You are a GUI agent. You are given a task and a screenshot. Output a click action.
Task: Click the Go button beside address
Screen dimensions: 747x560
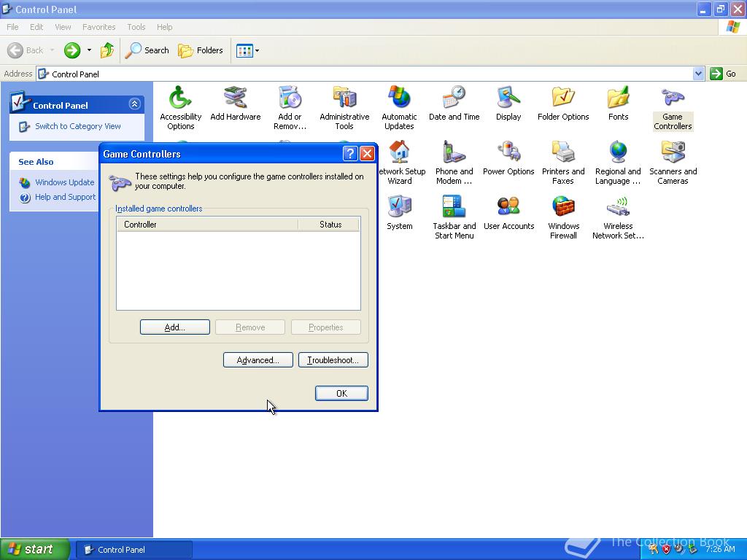point(723,74)
